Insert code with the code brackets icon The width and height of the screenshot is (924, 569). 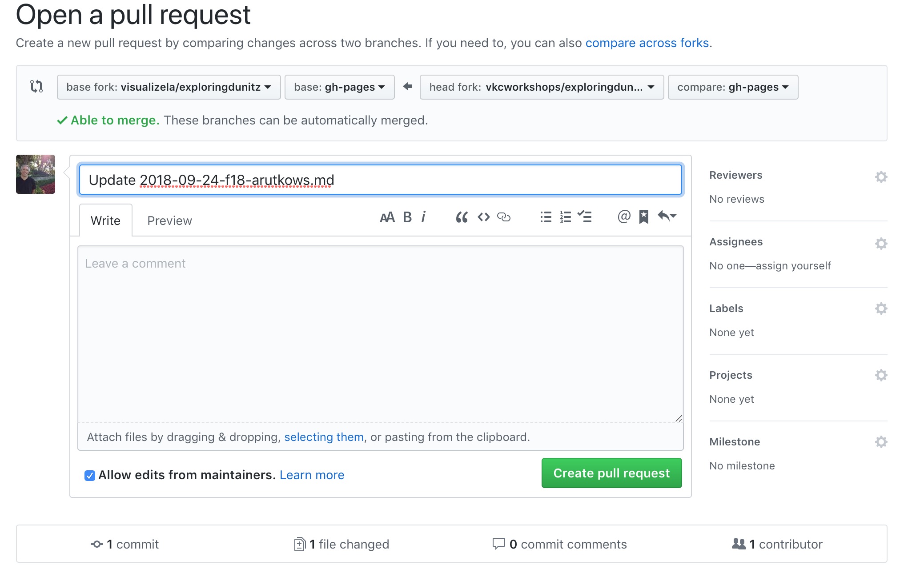tap(483, 217)
